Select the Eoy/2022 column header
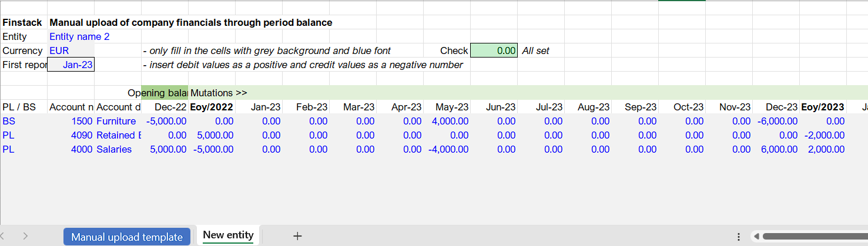The width and height of the screenshot is (868, 246). (212, 107)
